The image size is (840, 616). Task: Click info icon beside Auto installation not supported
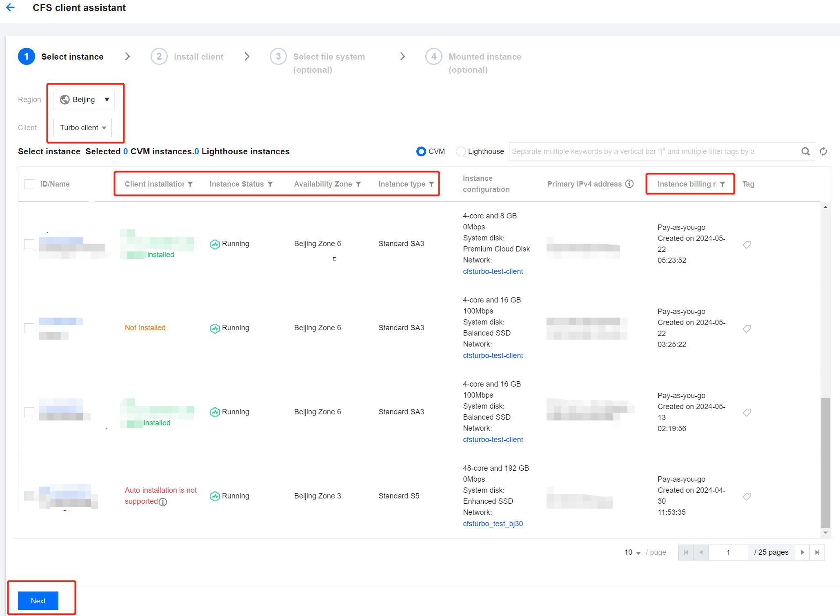[163, 502]
